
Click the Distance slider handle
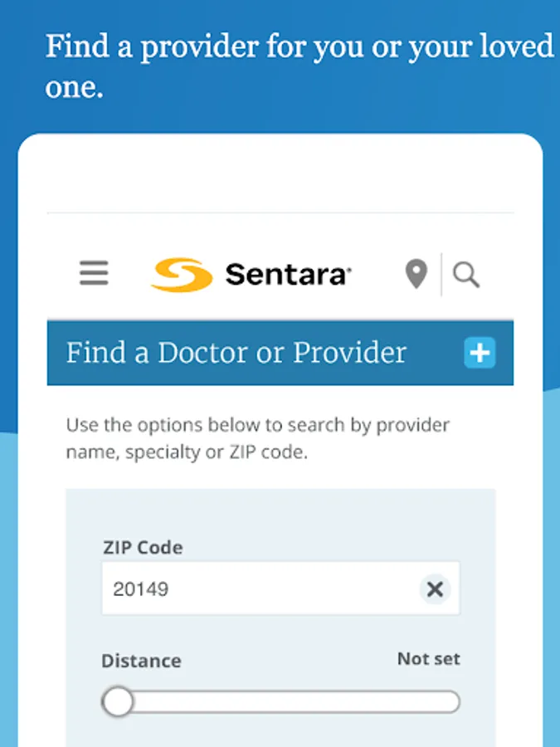click(x=118, y=701)
